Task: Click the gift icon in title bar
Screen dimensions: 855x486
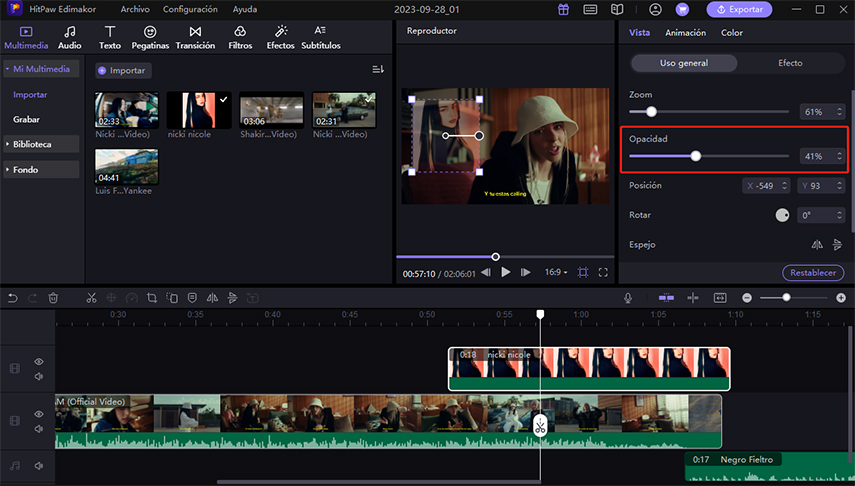Action: coord(563,9)
